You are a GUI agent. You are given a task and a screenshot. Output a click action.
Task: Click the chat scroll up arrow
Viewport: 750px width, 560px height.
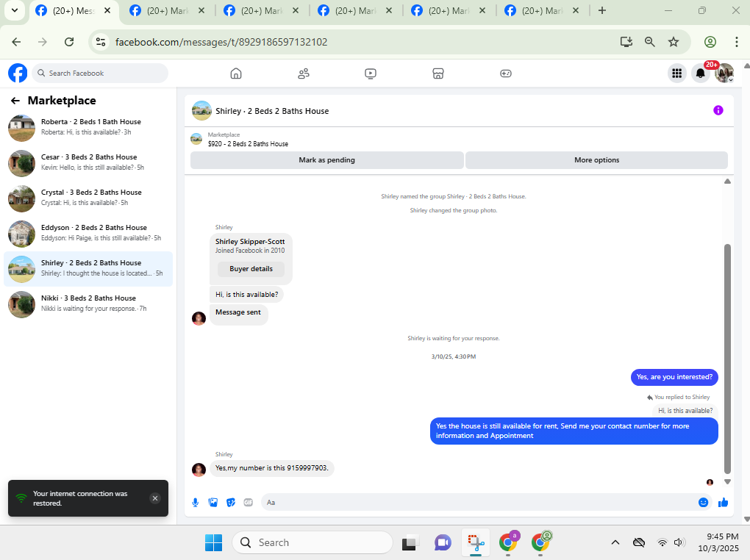coord(727,182)
